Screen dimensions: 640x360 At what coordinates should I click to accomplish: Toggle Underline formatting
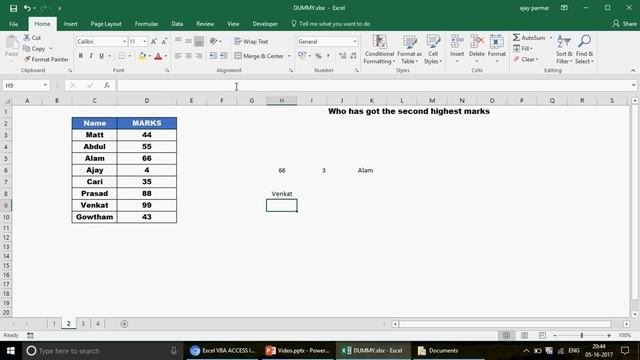click(x=101, y=56)
